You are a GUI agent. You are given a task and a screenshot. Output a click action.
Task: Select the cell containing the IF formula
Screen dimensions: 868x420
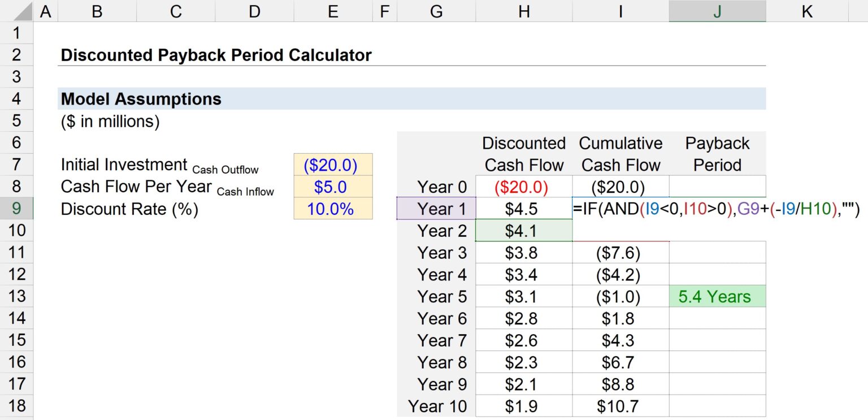coord(620,209)
